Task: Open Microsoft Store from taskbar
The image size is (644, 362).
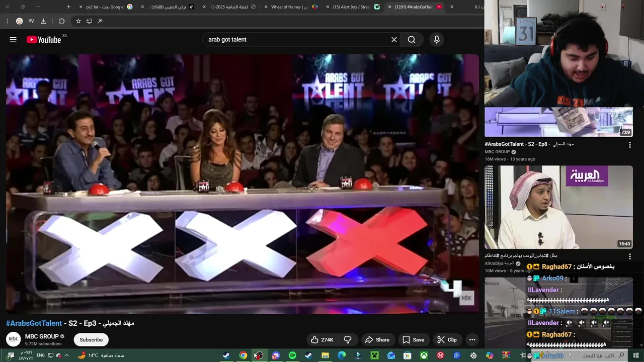Action: pyautogui.click(x=408, y=355)
